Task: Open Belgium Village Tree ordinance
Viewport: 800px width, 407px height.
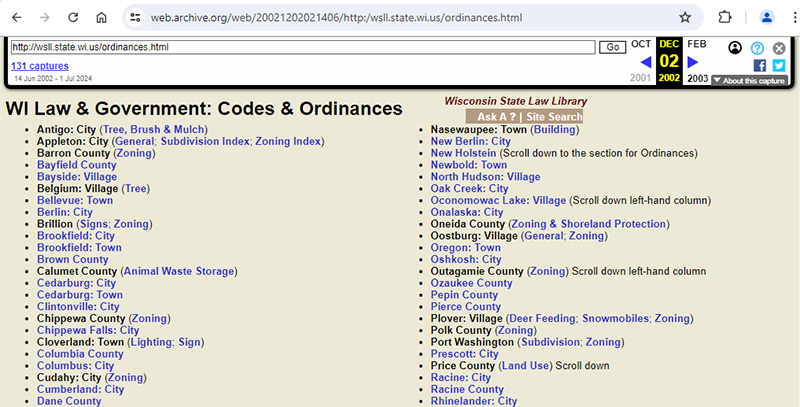Action: [136, 188]
